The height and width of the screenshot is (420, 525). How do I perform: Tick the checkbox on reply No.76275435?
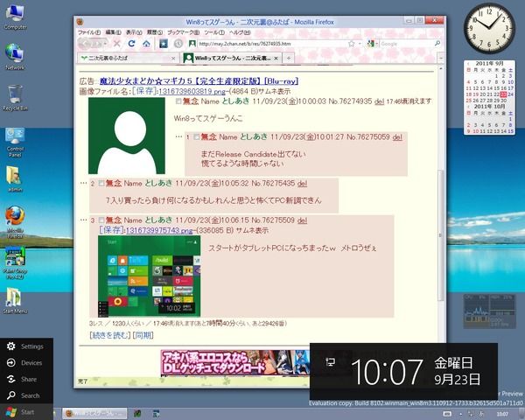[101, 184]
